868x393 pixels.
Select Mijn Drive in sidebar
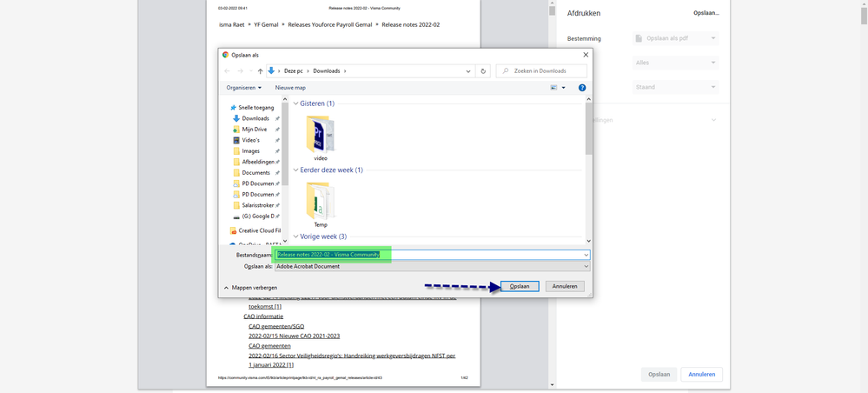point(255,130)
